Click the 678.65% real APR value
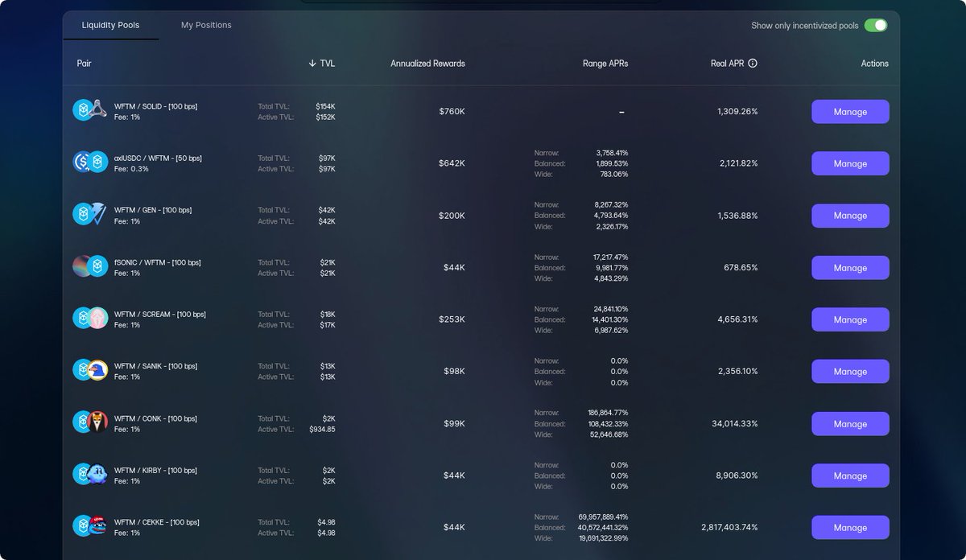966x560 pixels. (741, 267)
